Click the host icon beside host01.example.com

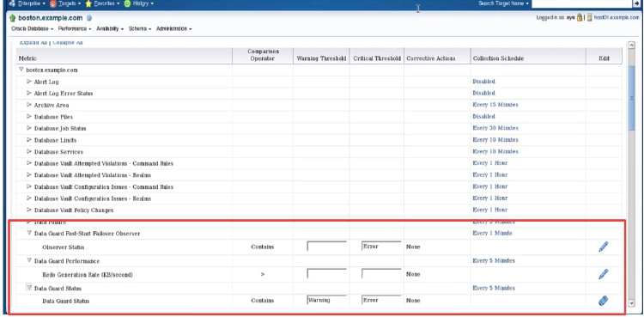pos(589,18)
